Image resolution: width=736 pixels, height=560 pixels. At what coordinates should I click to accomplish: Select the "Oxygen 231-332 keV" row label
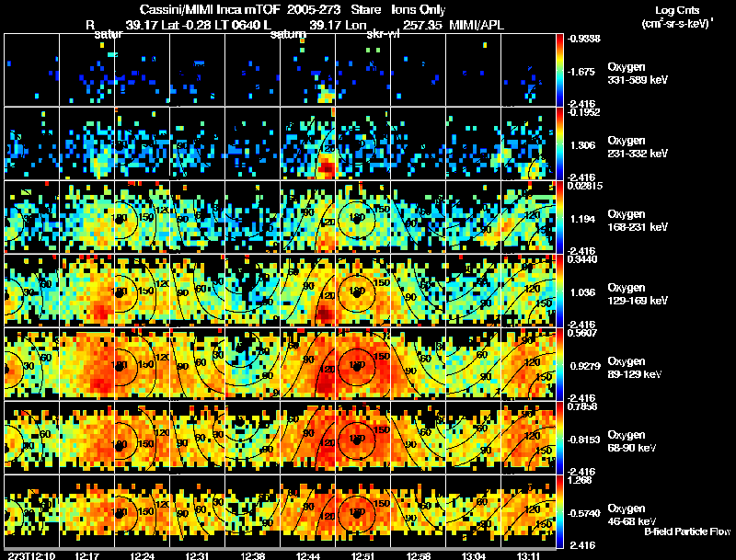638,147
